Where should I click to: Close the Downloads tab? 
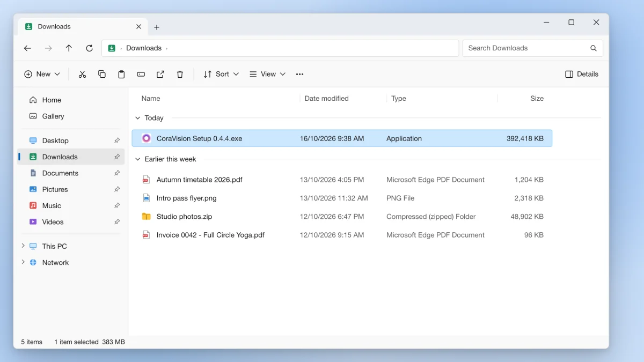[x=138, y=26]
